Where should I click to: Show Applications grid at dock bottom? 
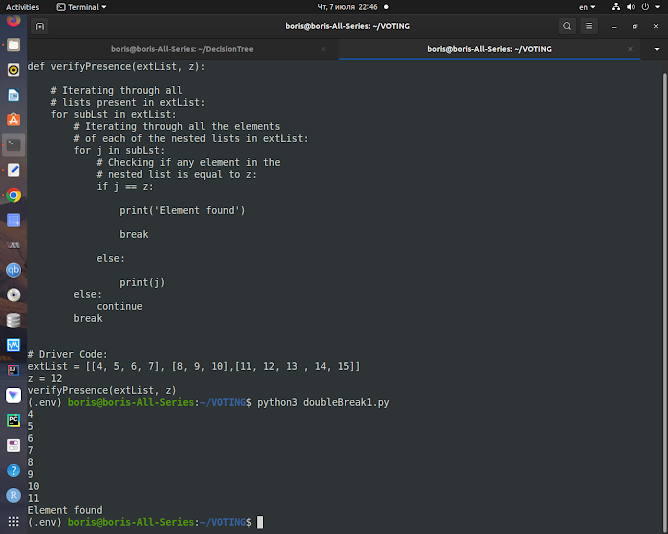click(14, 522)
